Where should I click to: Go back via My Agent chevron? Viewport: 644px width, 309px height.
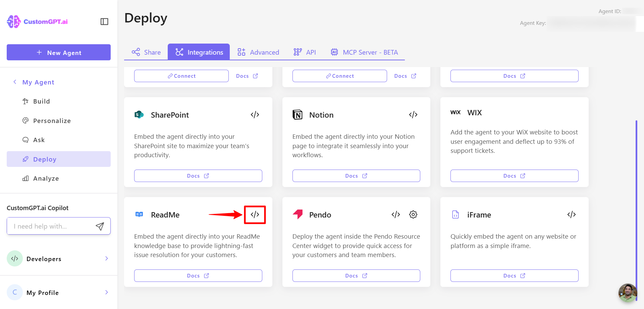[15, 82]
